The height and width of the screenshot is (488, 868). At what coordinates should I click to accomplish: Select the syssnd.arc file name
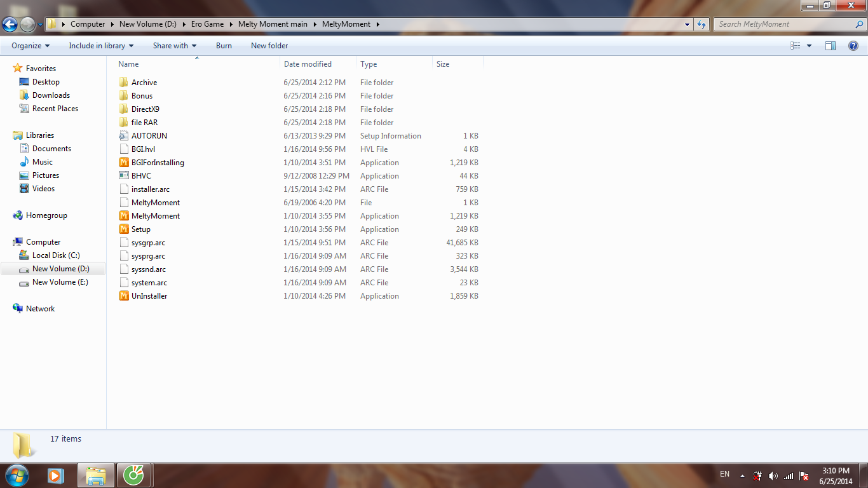tap(149, 269)
